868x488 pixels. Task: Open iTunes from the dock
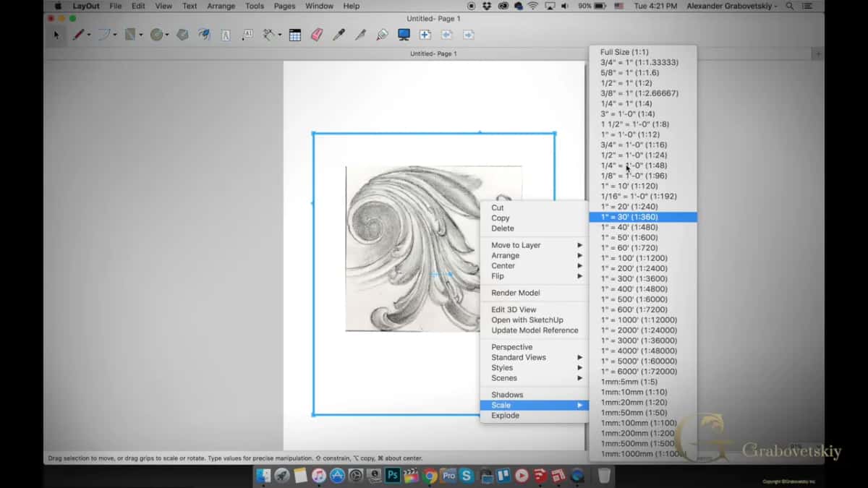(319, 476)
